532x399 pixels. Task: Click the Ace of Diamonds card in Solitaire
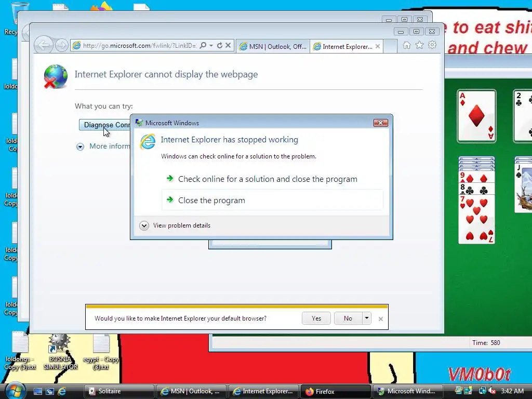click(477, 116)
